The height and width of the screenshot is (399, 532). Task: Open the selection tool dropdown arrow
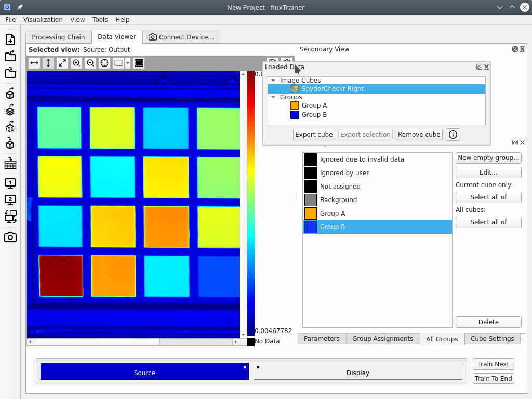[x=128, y=63]
